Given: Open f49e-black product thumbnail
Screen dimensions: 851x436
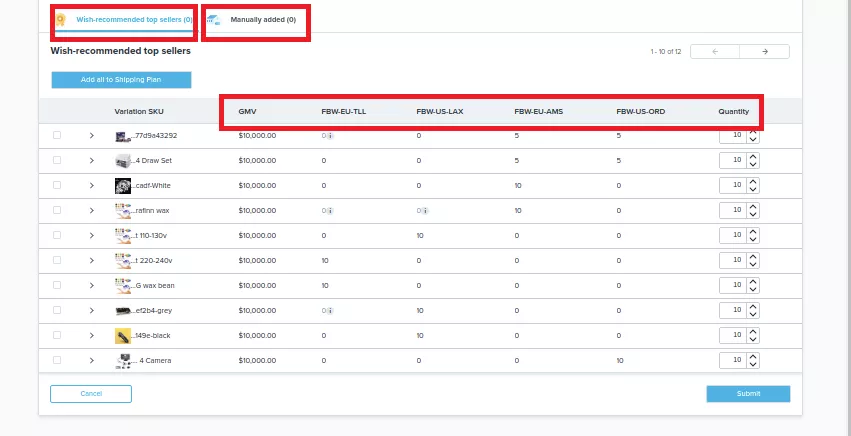Looking at the screenshot, I should coord(123,336).
